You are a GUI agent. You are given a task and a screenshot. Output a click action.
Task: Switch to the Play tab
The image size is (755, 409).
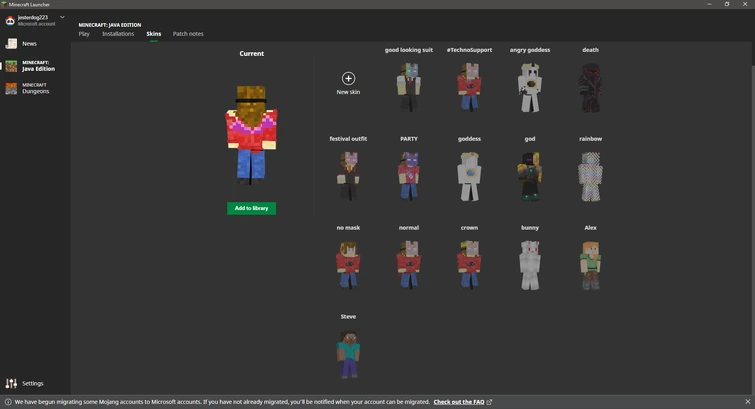[x=84, y=34]
